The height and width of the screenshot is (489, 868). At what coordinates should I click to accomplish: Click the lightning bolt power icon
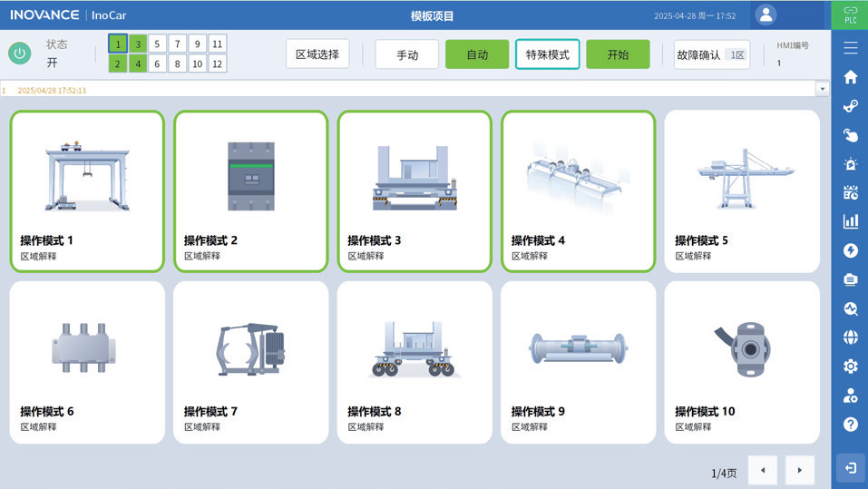click(850, 250)
